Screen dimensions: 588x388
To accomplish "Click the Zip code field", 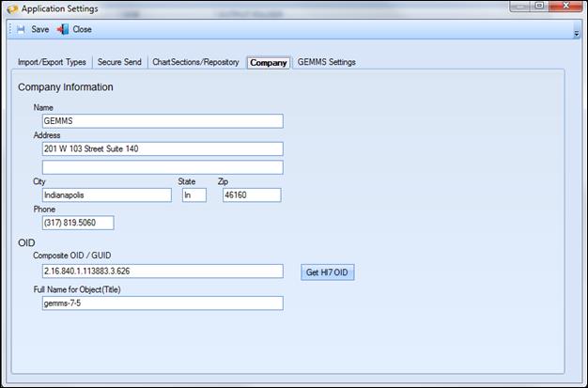I will click(251, 195).
